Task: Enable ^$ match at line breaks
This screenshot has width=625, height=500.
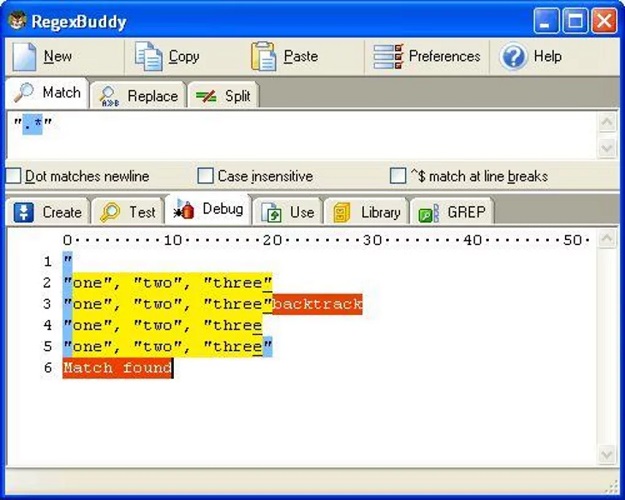Action: coord(398,176)
